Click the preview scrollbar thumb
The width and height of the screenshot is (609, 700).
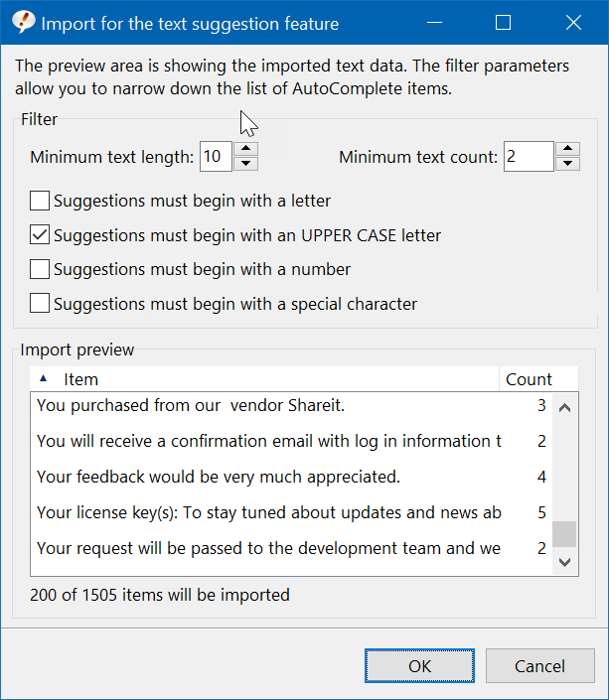tap(564, 534)
